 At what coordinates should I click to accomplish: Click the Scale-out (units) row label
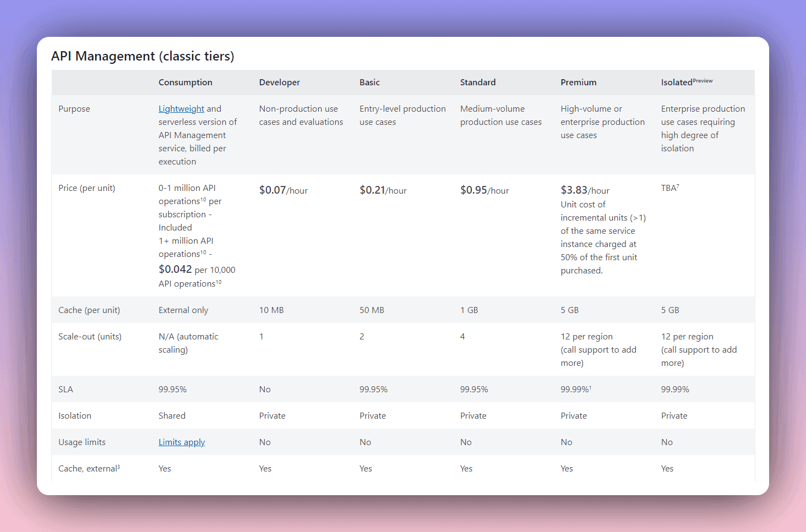90,337
